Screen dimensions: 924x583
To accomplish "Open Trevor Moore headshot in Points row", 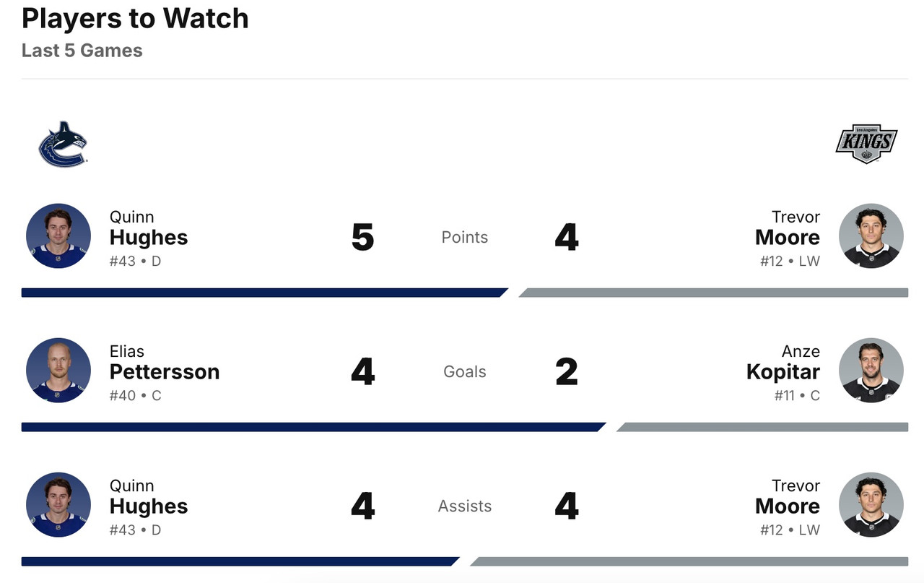I will (x=871, y=236).
